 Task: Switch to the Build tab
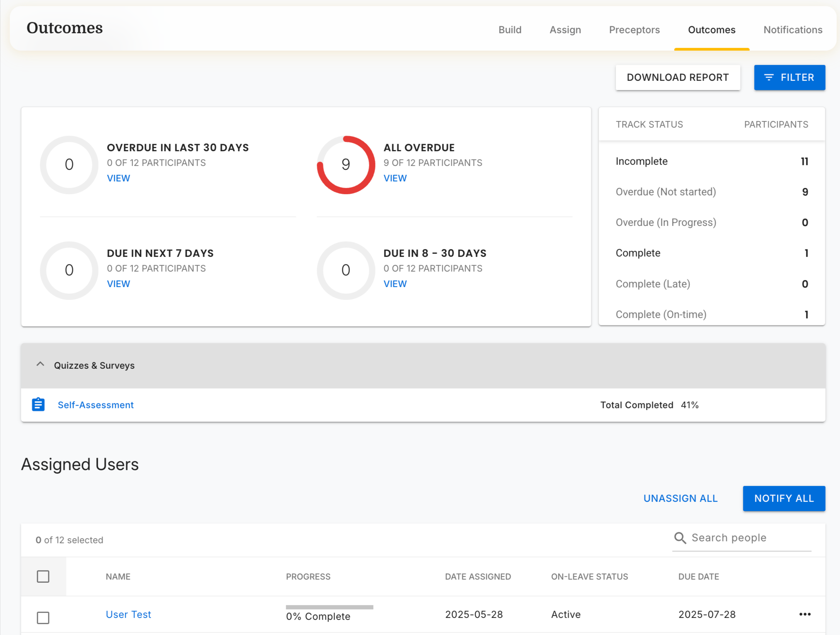coord(510,30)
